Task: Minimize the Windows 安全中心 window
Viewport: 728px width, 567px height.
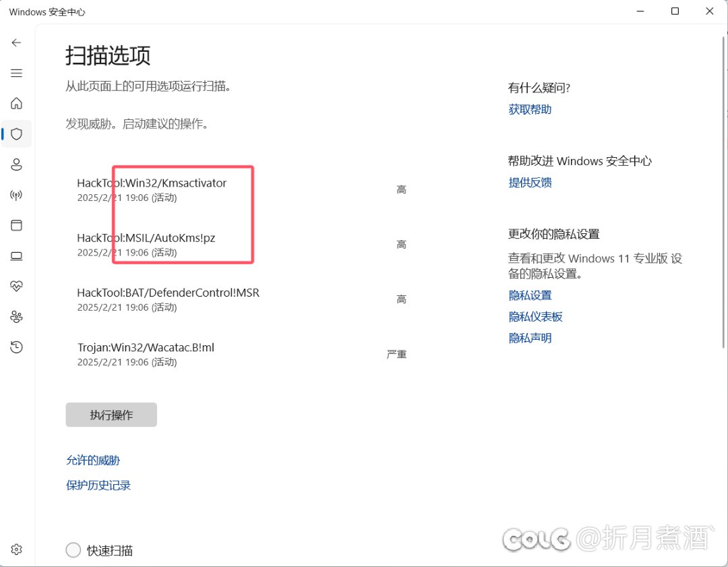Action: pyautogui.click(x=640, y=11)
